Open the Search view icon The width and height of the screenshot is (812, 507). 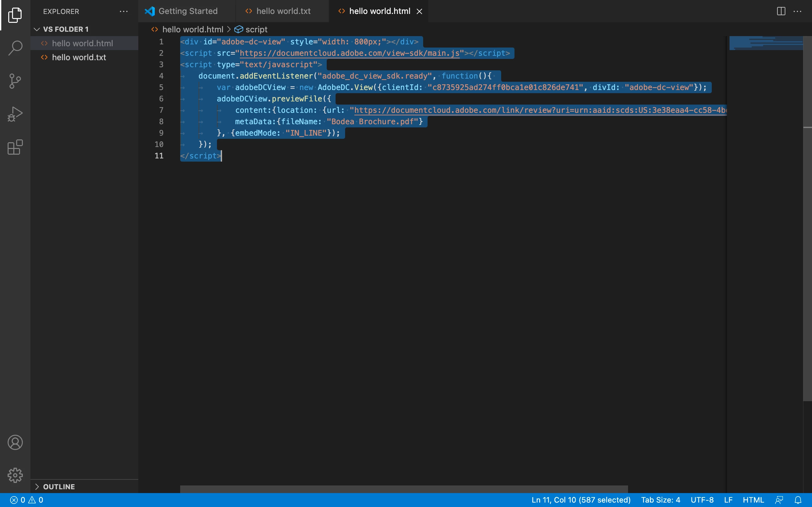tap(15, 48)
